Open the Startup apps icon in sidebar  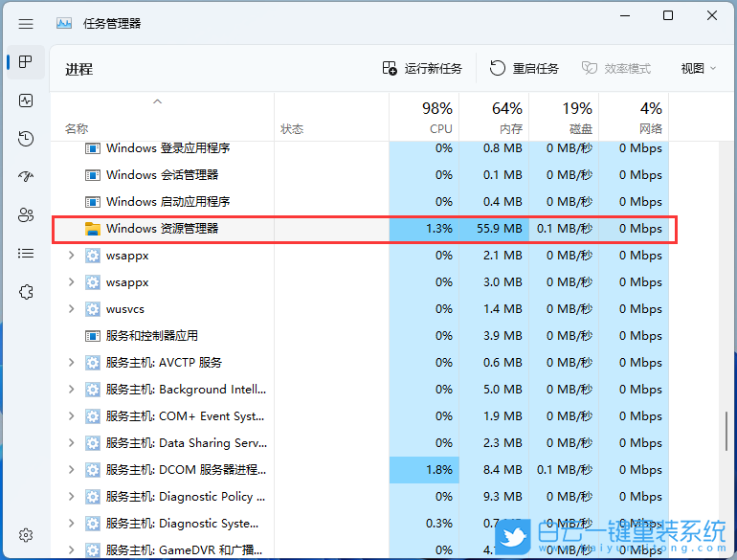[x=26, y=176]
